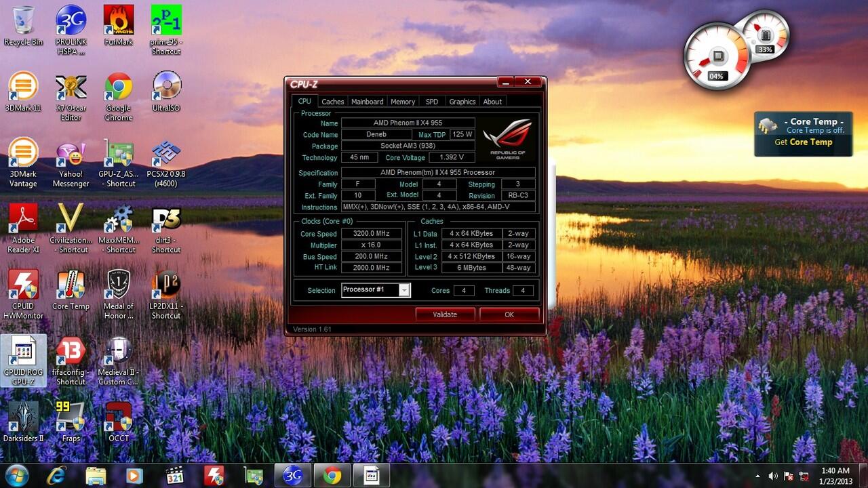Open the Mainboard tab

367,102
